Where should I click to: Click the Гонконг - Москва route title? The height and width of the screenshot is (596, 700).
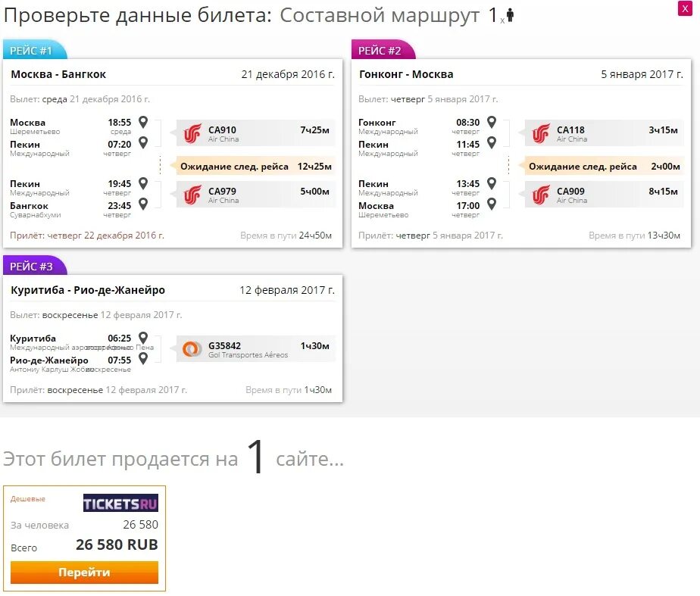tap(406, 74)
